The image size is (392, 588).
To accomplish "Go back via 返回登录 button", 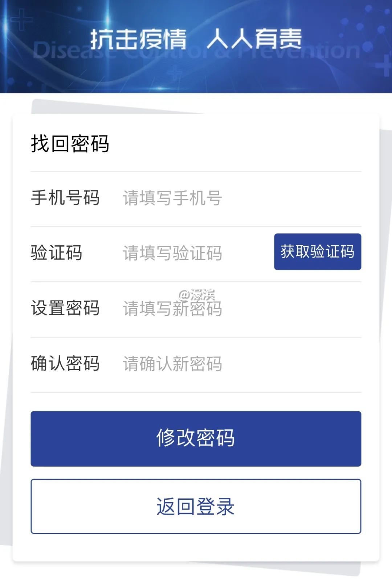I will 196,506.
